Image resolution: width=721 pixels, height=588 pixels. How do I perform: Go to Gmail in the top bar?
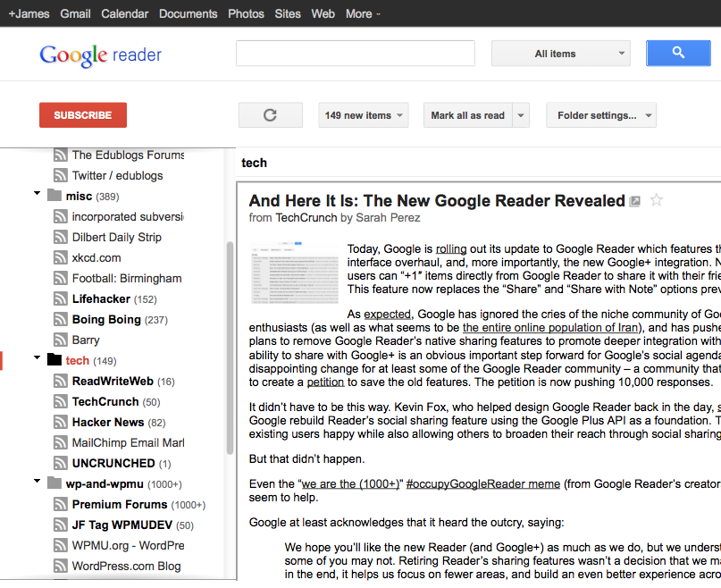click(x=75, y=13)
